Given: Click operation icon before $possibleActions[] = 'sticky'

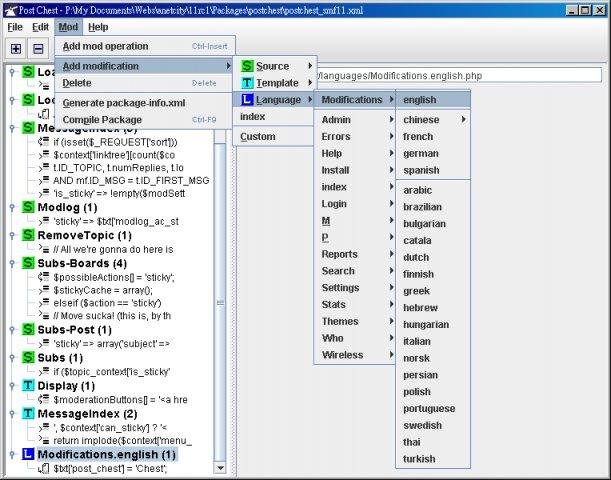Looking at the screenshot, I should pos(44,277).
